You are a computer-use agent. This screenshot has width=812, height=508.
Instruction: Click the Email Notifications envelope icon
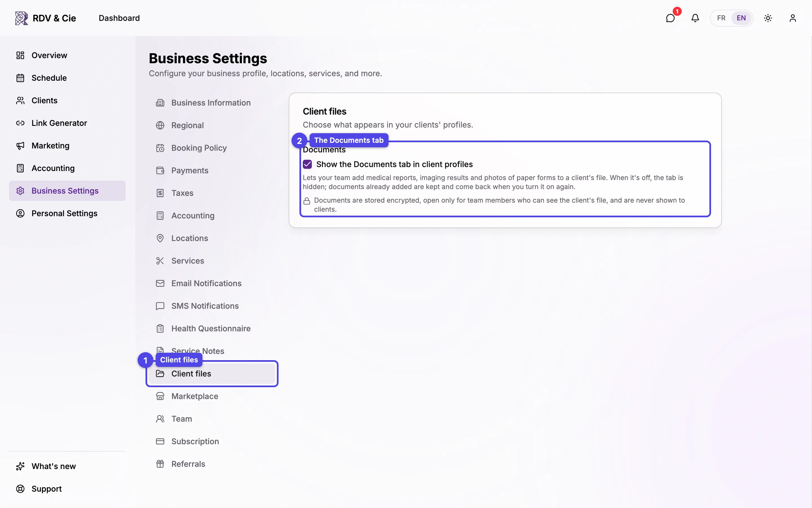click(x=160, y=283)
